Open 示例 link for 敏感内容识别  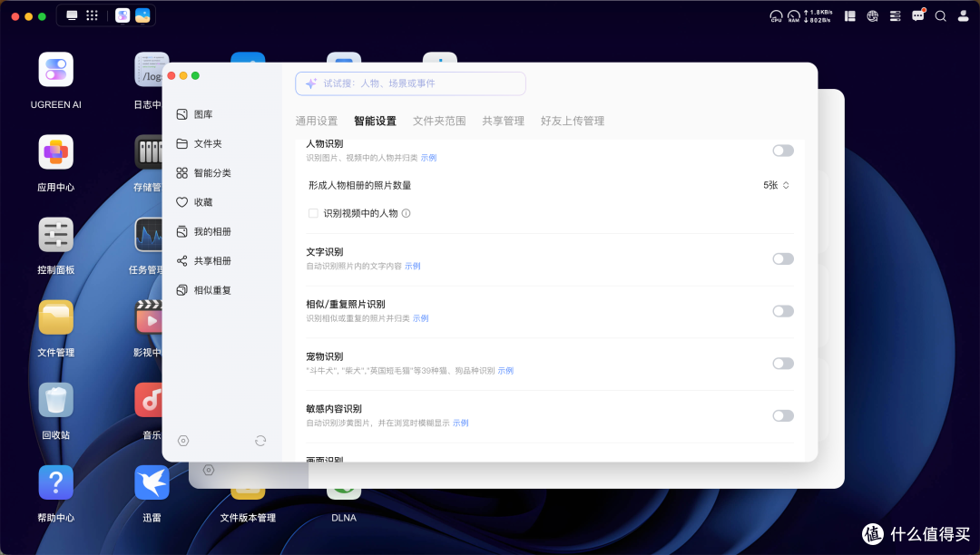[x=461, y=424]
